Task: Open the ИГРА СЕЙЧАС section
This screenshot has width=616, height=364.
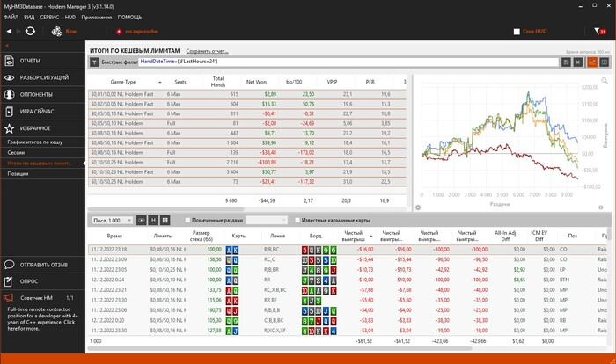Action: [43, 111]
